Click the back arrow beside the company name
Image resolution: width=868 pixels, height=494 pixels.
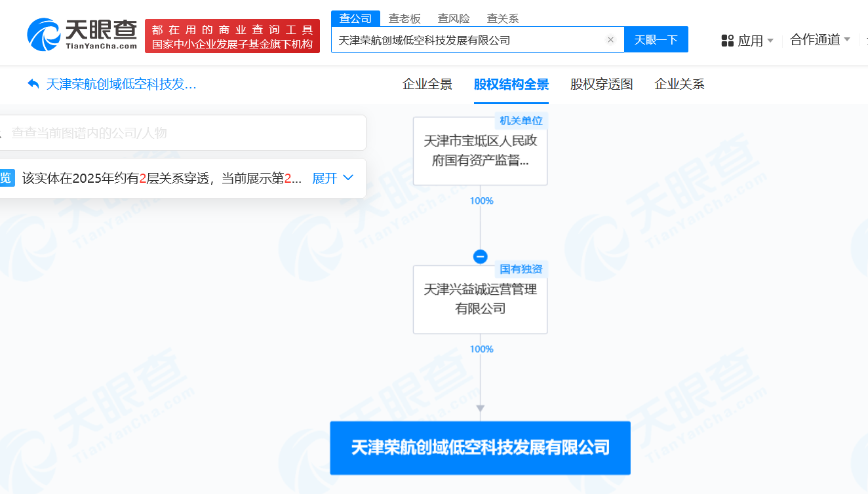coord(33,84)
